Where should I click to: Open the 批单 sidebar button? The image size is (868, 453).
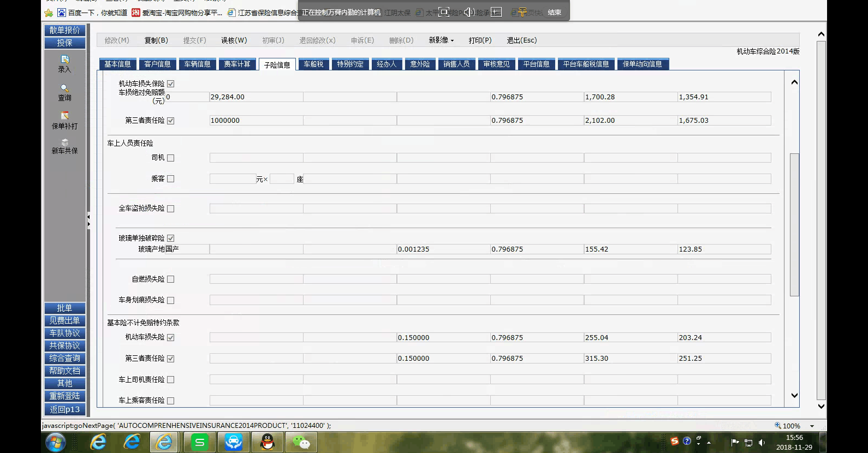(x=65, y=308)
